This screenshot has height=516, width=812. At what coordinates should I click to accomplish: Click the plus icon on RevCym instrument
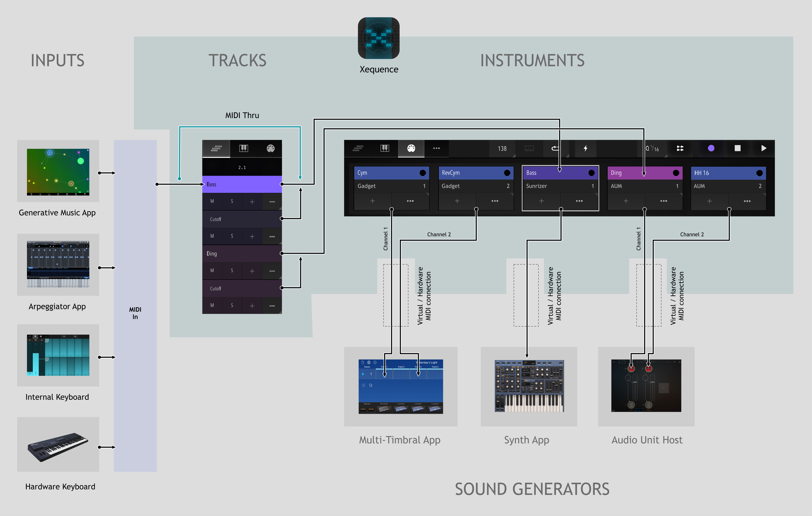[x=457, y=201]
